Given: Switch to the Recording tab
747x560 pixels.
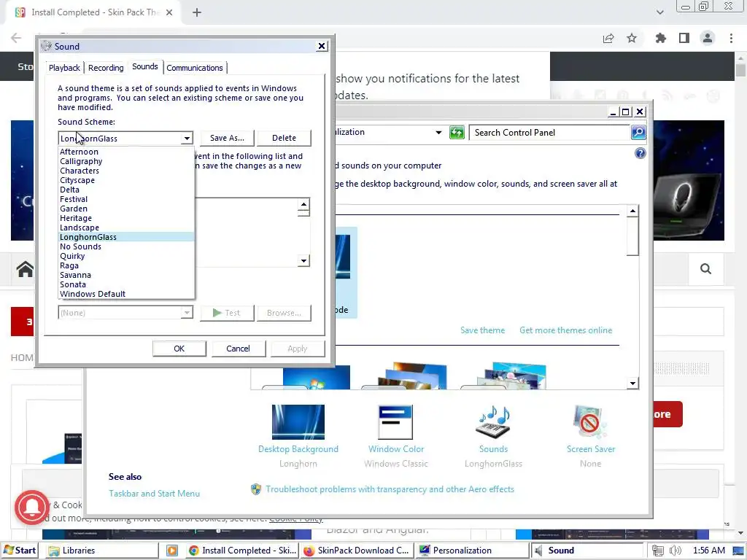Looking at the screenshot, I should point(106,68).
